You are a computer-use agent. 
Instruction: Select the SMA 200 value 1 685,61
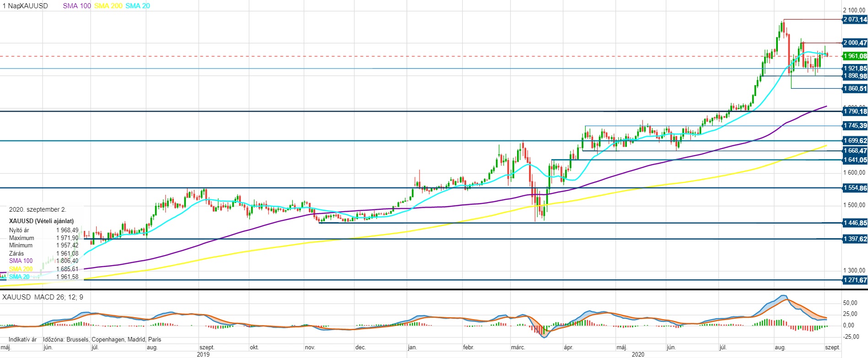(67, 269)
